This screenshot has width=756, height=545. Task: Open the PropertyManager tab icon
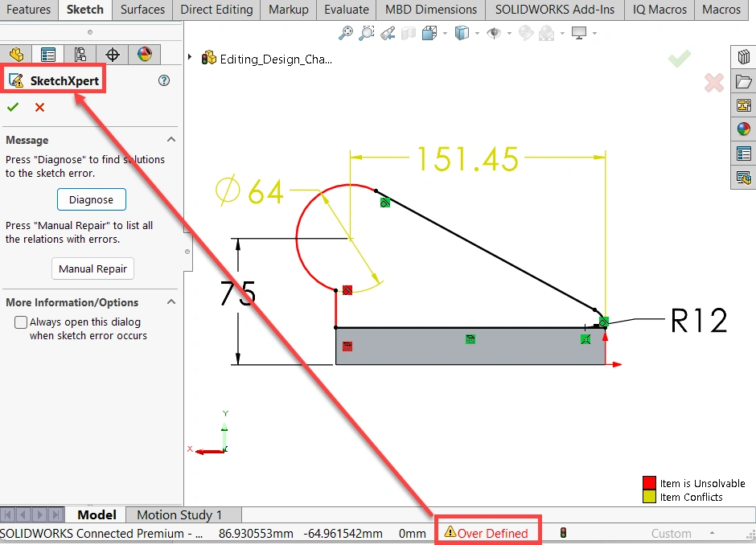48,55
